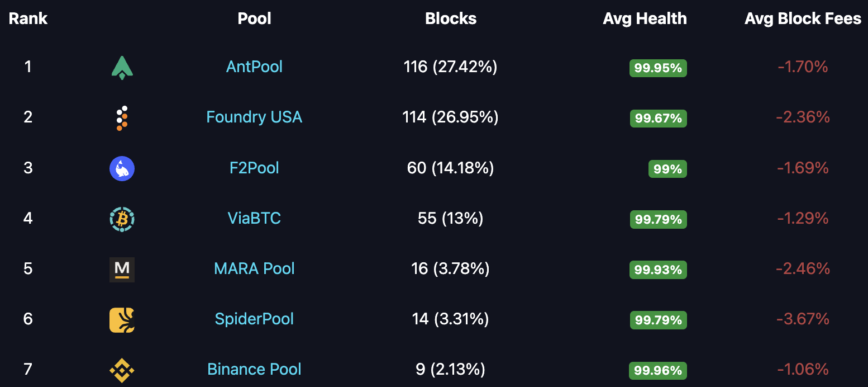The image size is (868, 387).
Task: Click the SpiderPool yellow logo icon
Action: point(122,320)
